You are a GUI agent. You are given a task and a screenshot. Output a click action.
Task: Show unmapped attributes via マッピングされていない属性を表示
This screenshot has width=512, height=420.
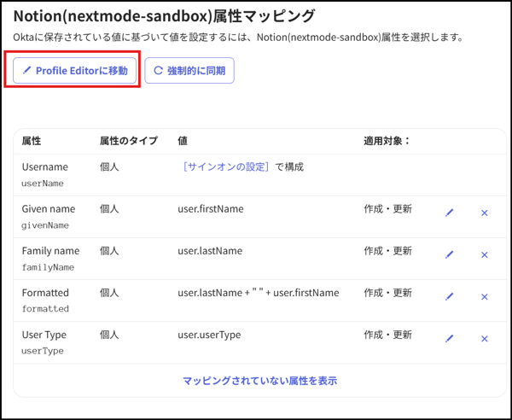coord(259,381)
